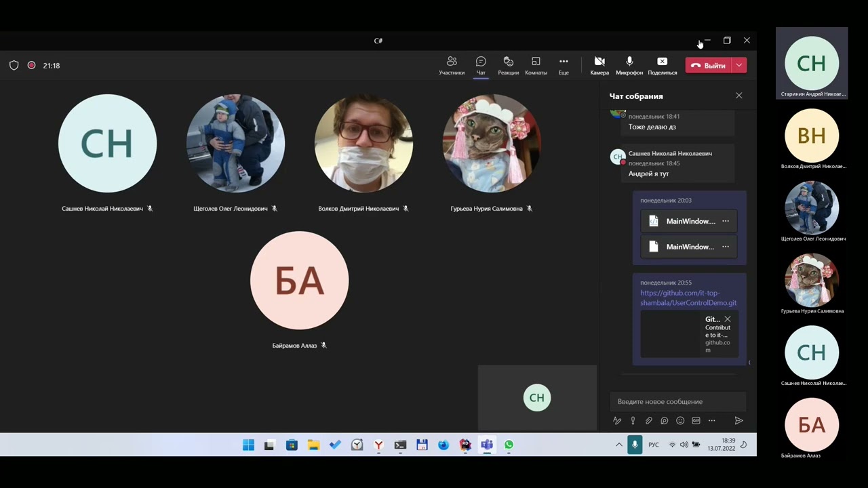The height and width of the screenshot is (488, 868).
Task: Toggle the Микрофон microphone mute
Action: (x=629, y=66)
